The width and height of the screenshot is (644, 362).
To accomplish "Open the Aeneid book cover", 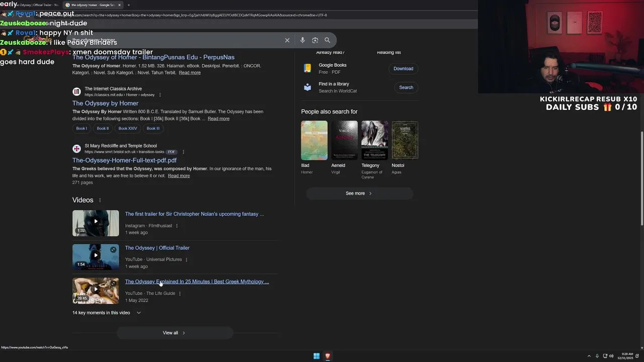I will pyautogui.click(x=344, y=140).
